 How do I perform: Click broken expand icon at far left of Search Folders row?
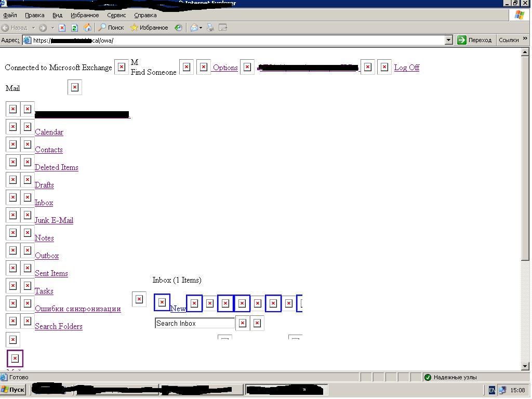point(13,321)
